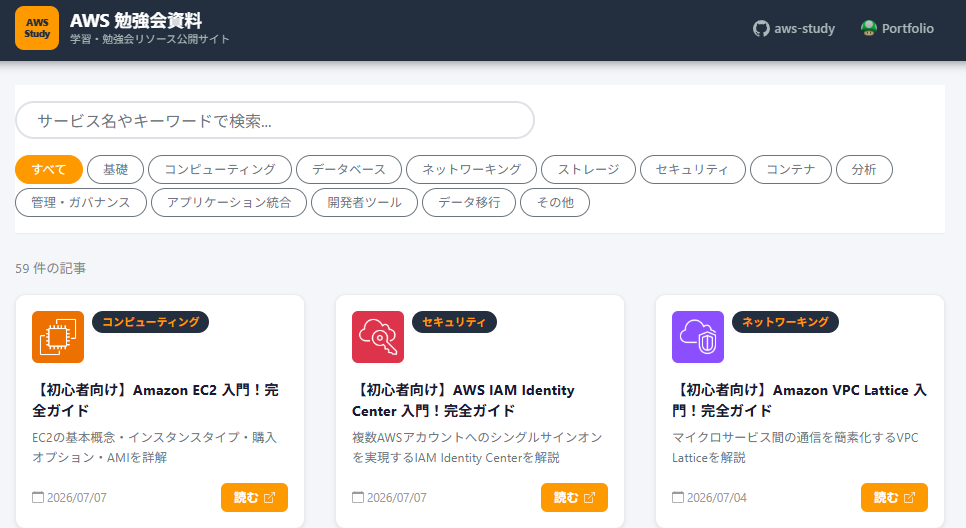Click the AWS IAM Identity Center article title

pos(463,400)
